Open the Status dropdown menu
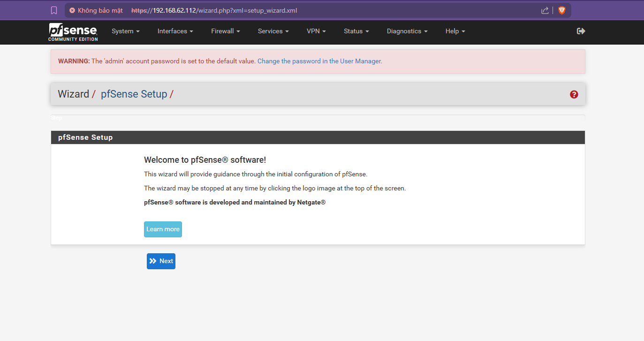The image size is (644, 341). click(x=356, y=31)
